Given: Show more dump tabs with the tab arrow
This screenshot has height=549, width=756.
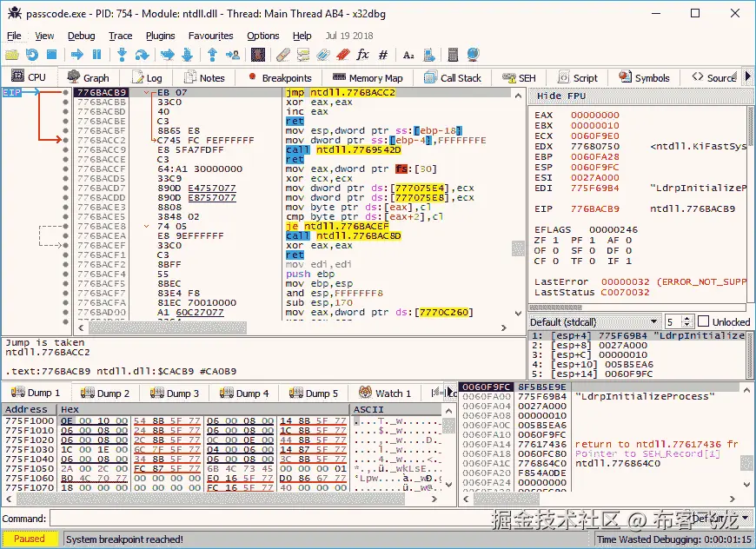Looking at the screenshot, I should 449,393.
